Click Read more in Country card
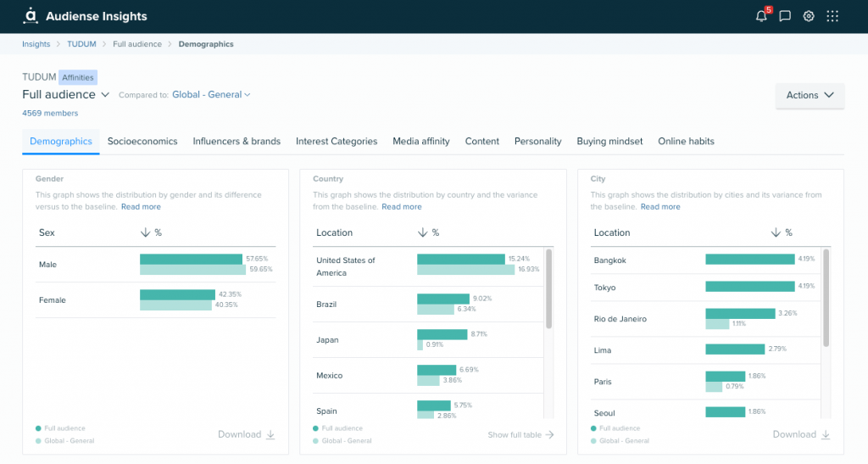The height and width of the screenshot is (464, 868). (x=401, y=206)
